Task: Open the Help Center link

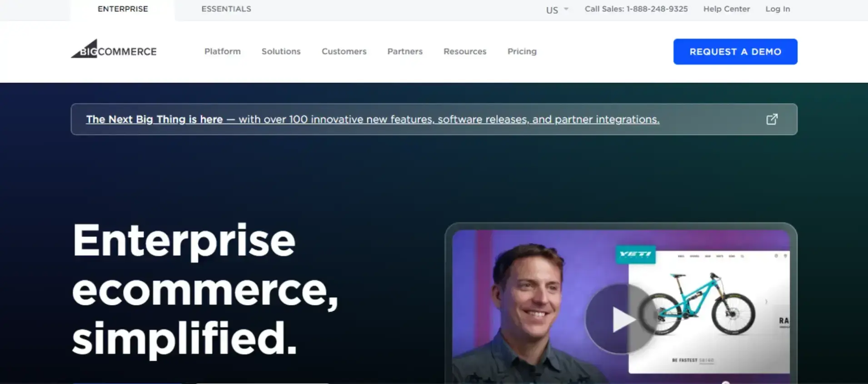Action: coord(727,9)
